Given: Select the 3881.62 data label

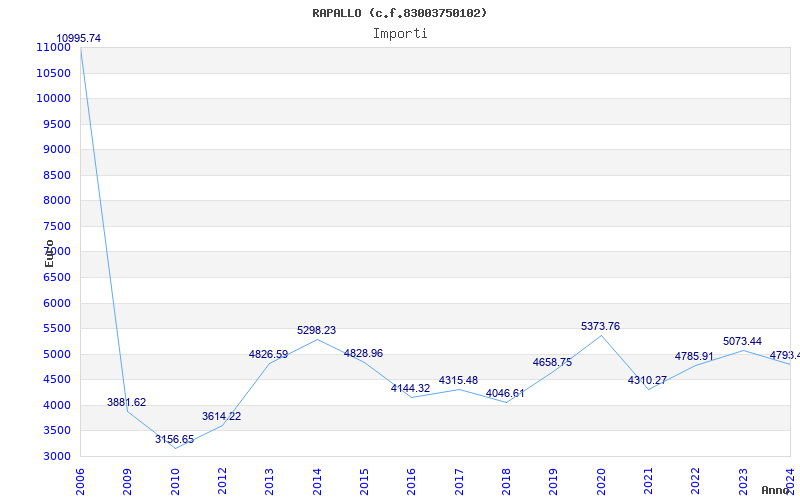Looking at the screenshot, I should point(127,402).
